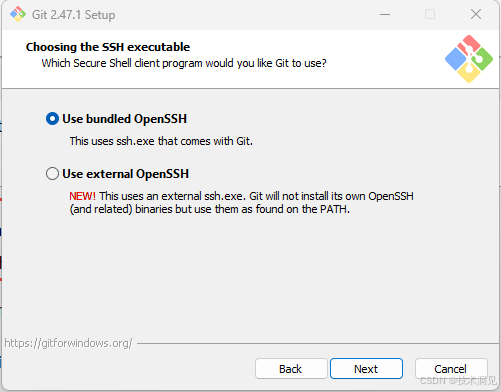Click the 'Use bundled OpenSSH' label text

click(124, 119)
